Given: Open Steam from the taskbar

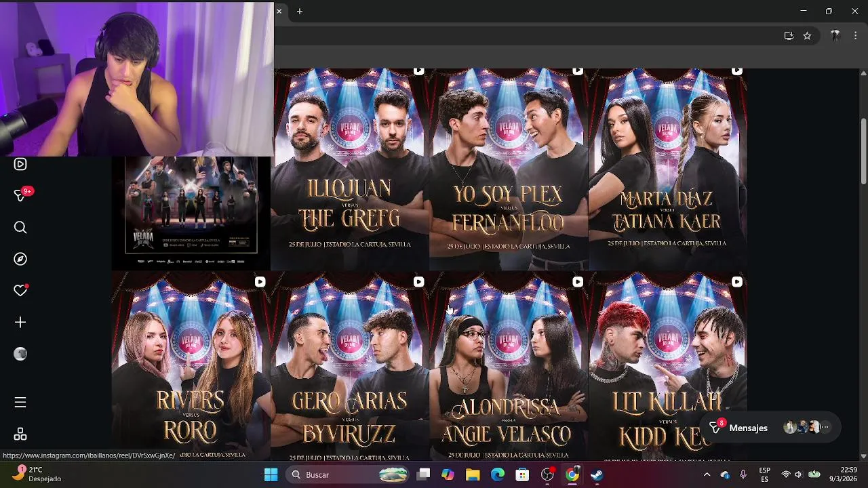Looking at the screenshot, I should pyautogui.click(x=597, y=474).
